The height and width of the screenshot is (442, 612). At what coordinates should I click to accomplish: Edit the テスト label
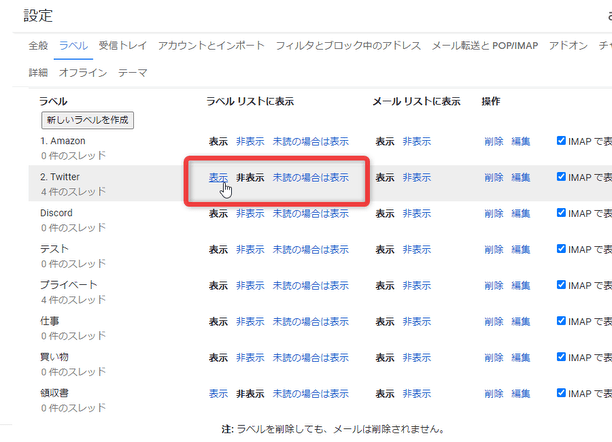tap(521, 250)
